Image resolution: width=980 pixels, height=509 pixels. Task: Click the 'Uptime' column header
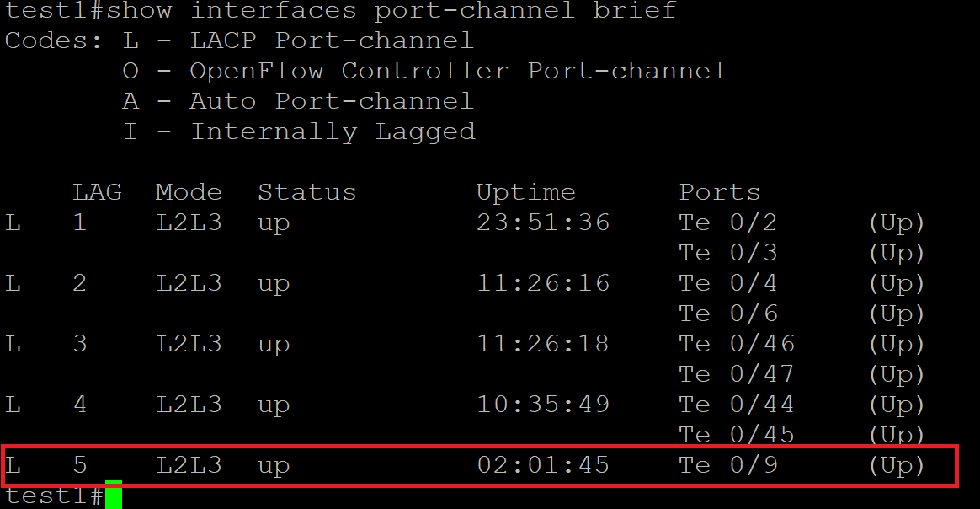point(526,192)
